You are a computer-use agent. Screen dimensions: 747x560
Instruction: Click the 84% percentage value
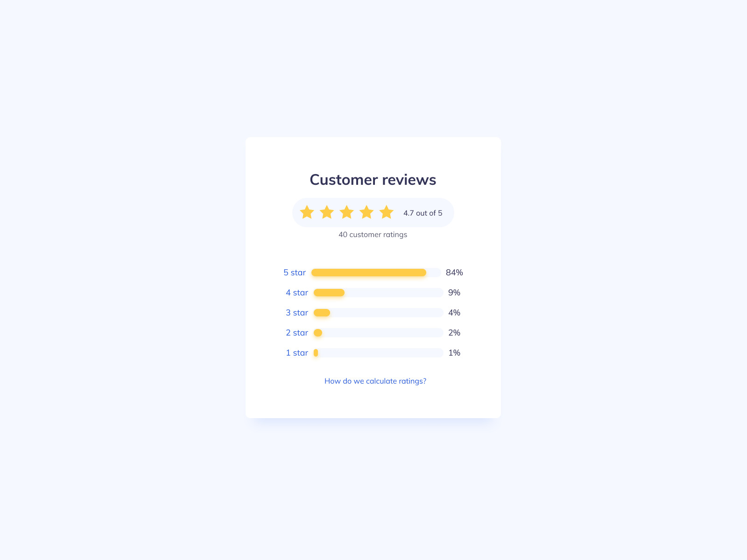[x=454, y=273]
